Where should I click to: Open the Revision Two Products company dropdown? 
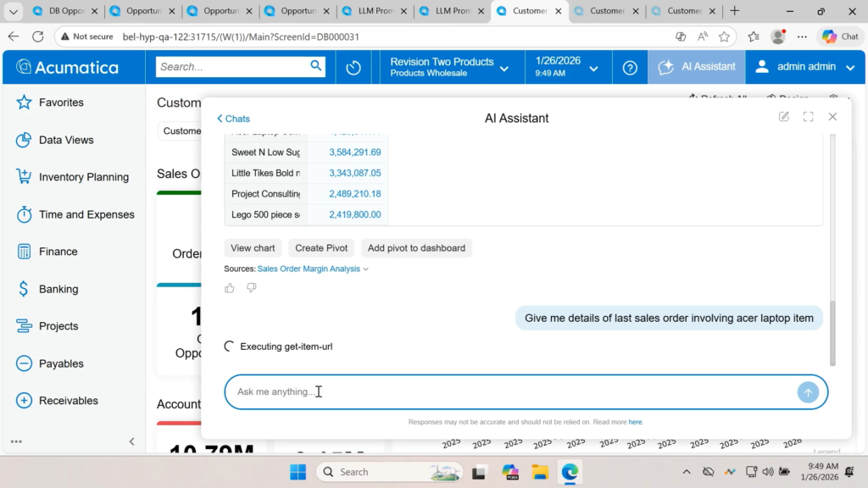click(x=449, y=67)
